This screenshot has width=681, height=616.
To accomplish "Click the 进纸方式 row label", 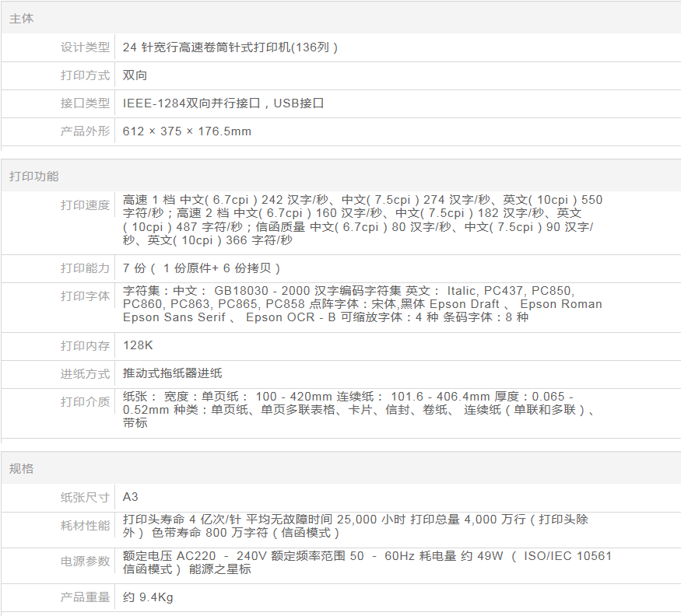I will (x=86, y=374).
